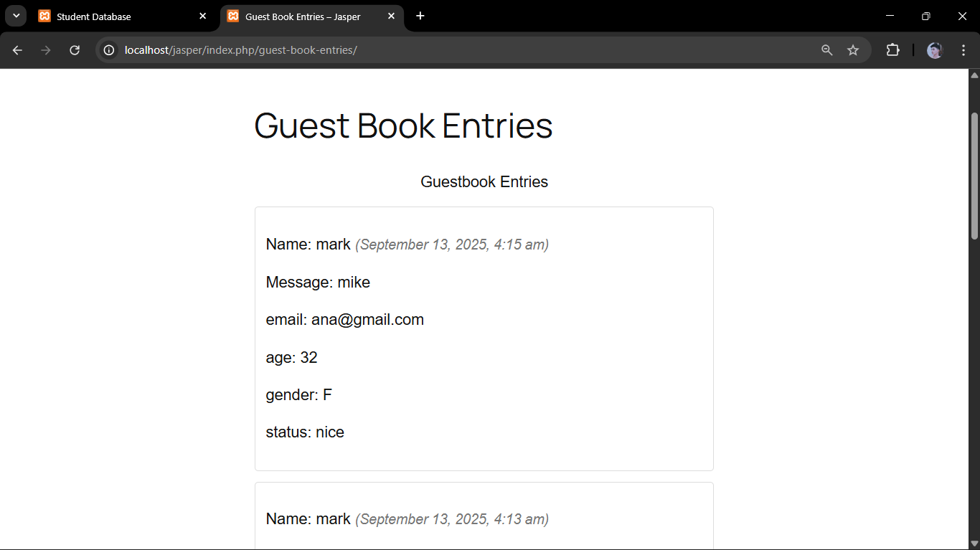This screenshot has height=550, width=980.
Task: Close the Student Database tab
Action: 203,16
